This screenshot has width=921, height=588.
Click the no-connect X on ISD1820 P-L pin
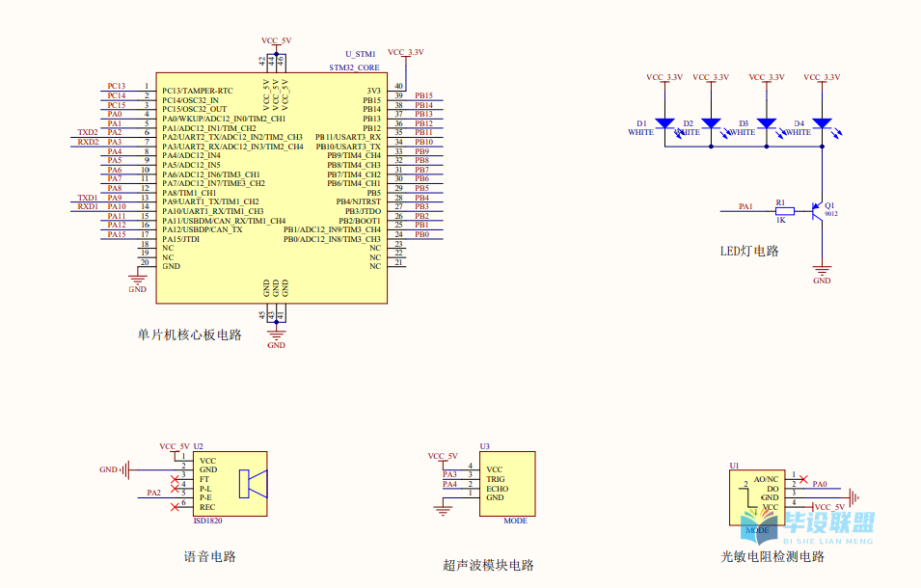[175, 489]
